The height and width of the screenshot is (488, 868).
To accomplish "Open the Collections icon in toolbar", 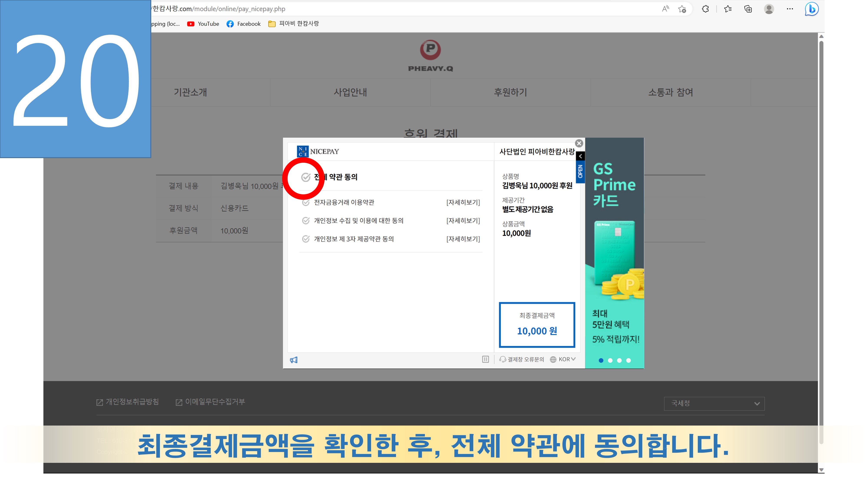I will (x=748, y=9).
